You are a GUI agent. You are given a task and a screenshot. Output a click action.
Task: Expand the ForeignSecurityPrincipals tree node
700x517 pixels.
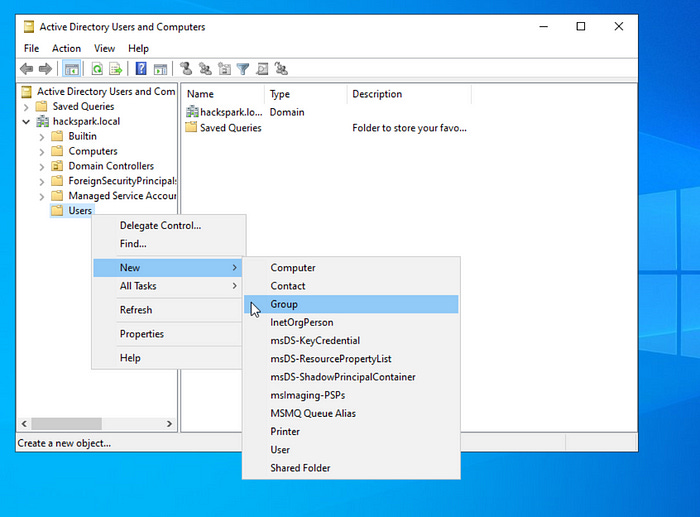pyautogui.click(x=42, y=182)
